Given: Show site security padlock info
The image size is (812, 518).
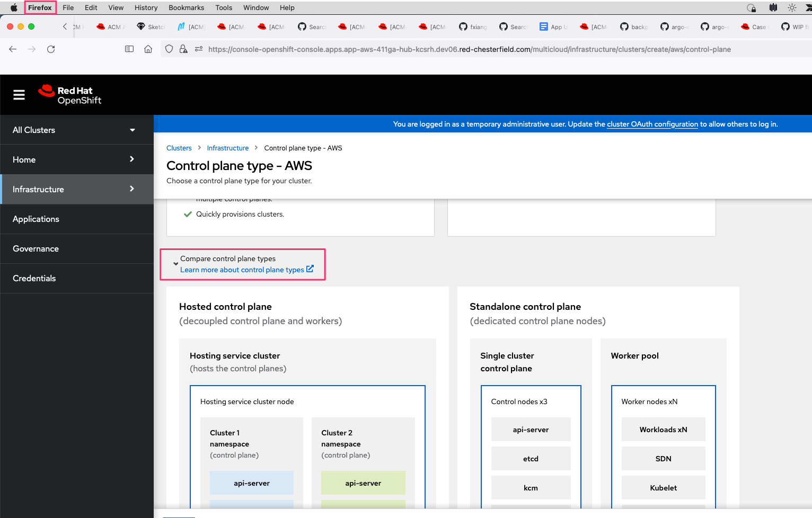Looking at the screenshot, I should pos(183,49).
